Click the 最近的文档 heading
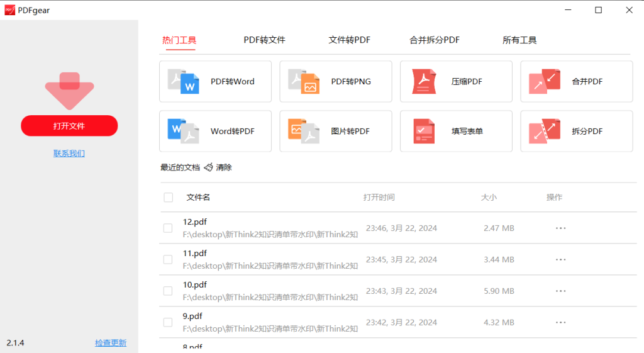 click(180, 167)
